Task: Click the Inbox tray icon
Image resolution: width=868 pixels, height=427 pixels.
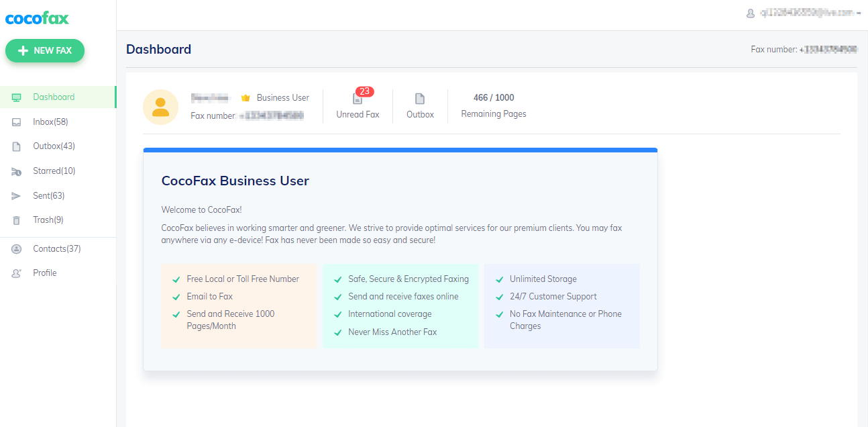Action: pyautogui.click(x=17, y=122)
